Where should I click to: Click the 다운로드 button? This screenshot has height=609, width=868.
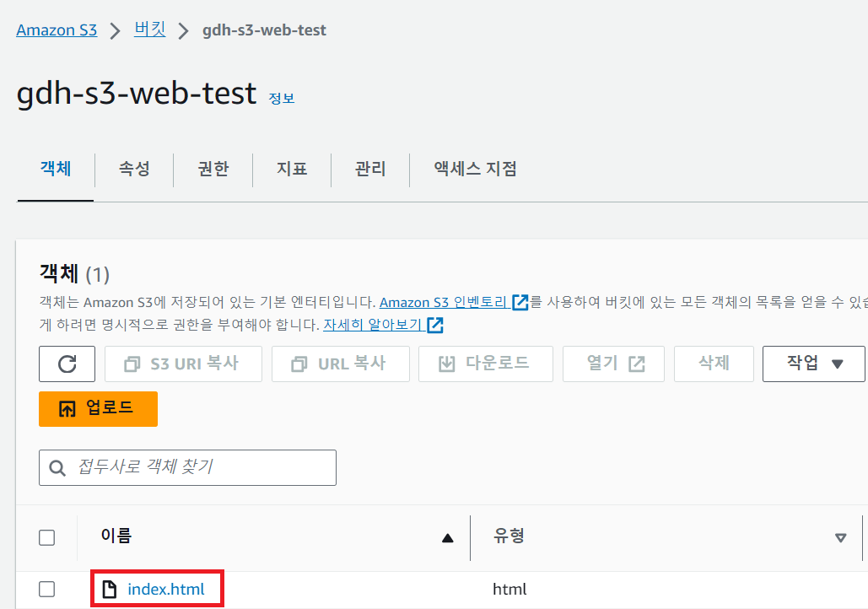[486, 364]
